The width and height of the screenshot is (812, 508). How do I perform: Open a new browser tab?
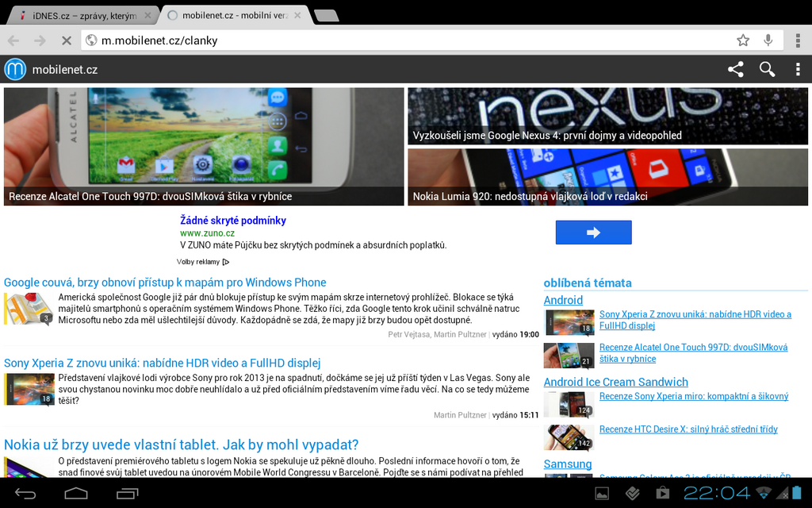tap(326, 15)
